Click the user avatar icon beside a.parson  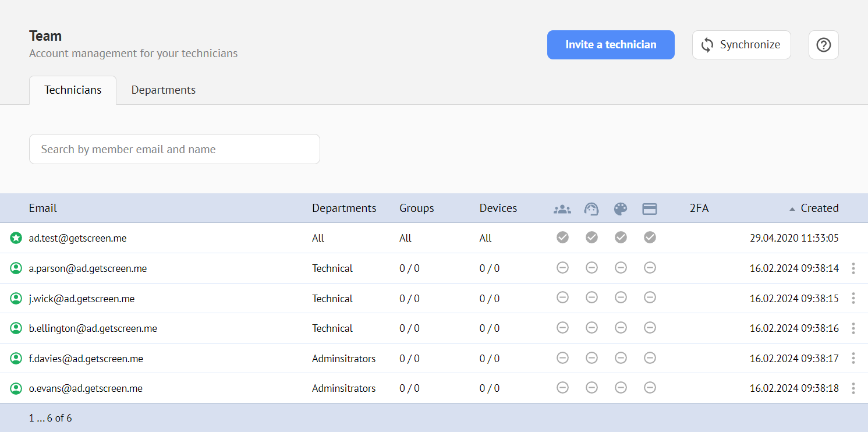[x=16, y=268]
